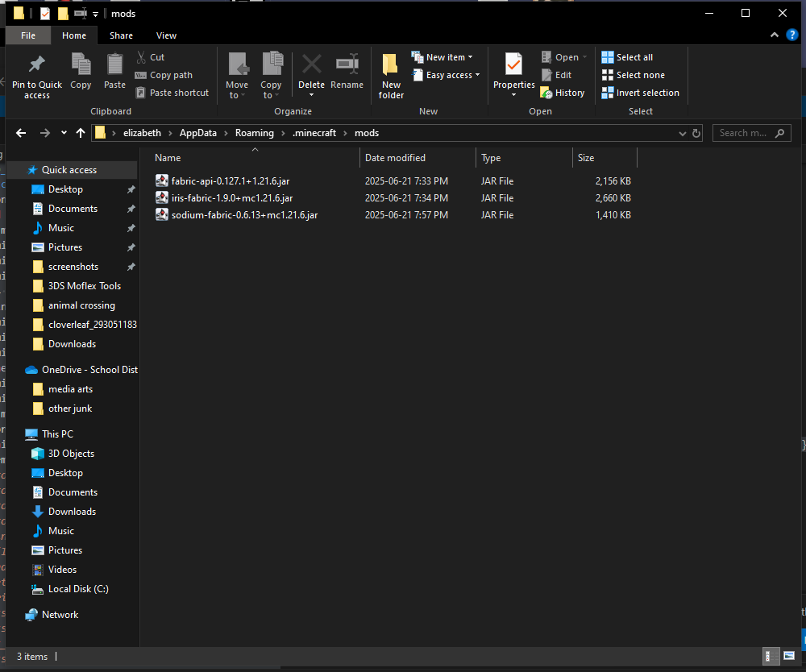Screen dimensions: 806x672
Task: Open the Easy access dropdown
Action: tap(445, 75)
